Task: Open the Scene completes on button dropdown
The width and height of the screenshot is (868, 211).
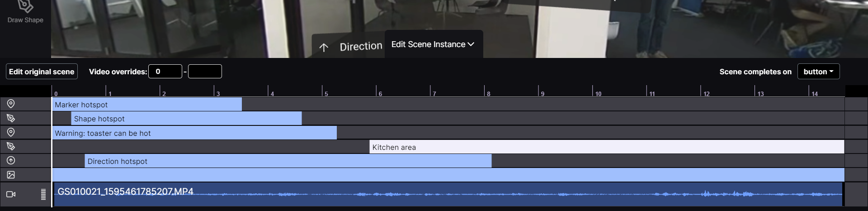Action: (818, 72)
